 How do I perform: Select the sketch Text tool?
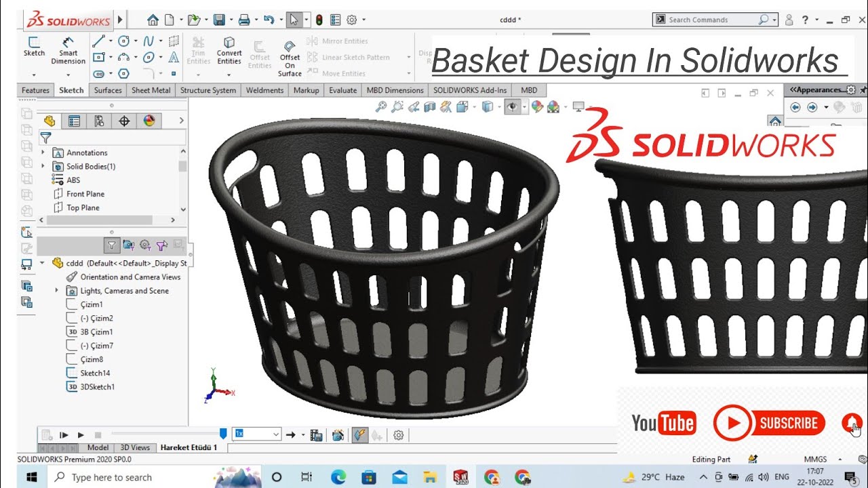click(174, 57)
